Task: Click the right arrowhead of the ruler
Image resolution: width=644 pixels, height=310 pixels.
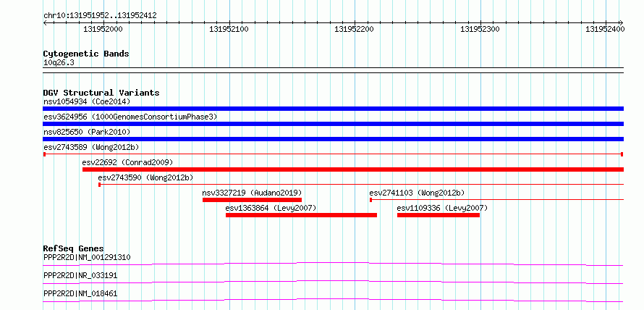Action: pyautogui.click(x=621, y=22)
